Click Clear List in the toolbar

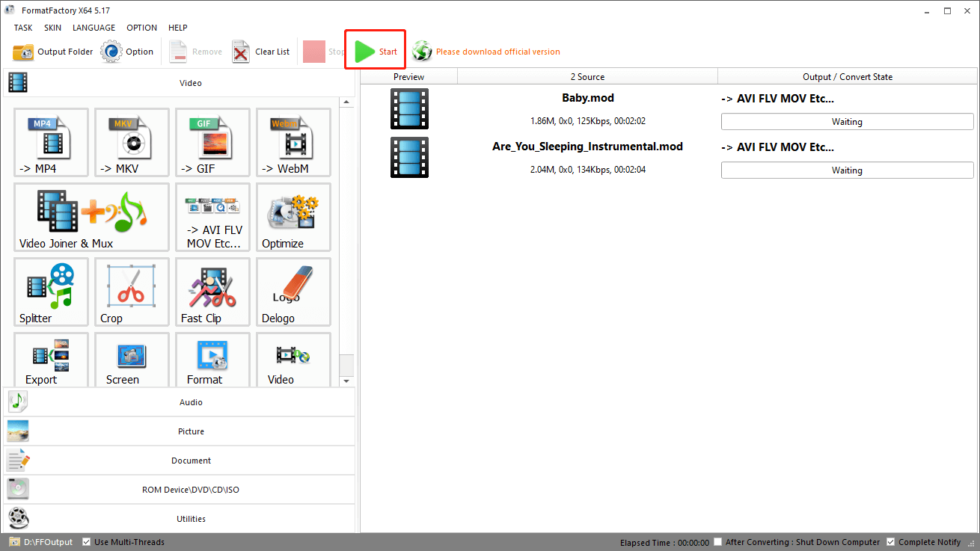point(260,52)
